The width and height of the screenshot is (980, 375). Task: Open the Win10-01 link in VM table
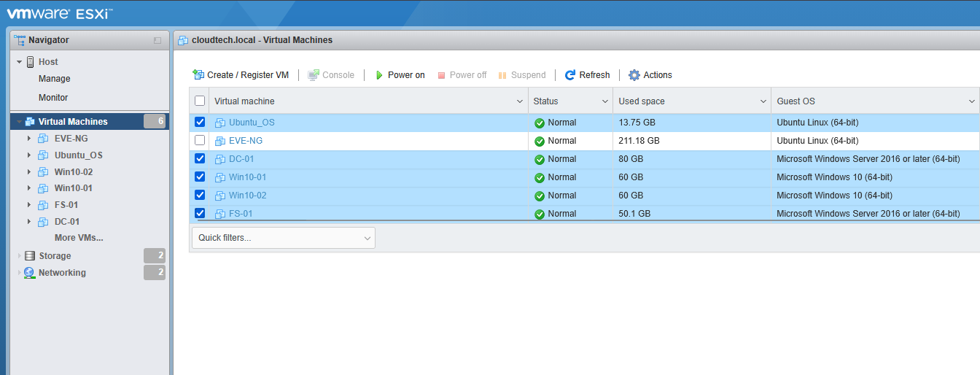click(248, 177)
